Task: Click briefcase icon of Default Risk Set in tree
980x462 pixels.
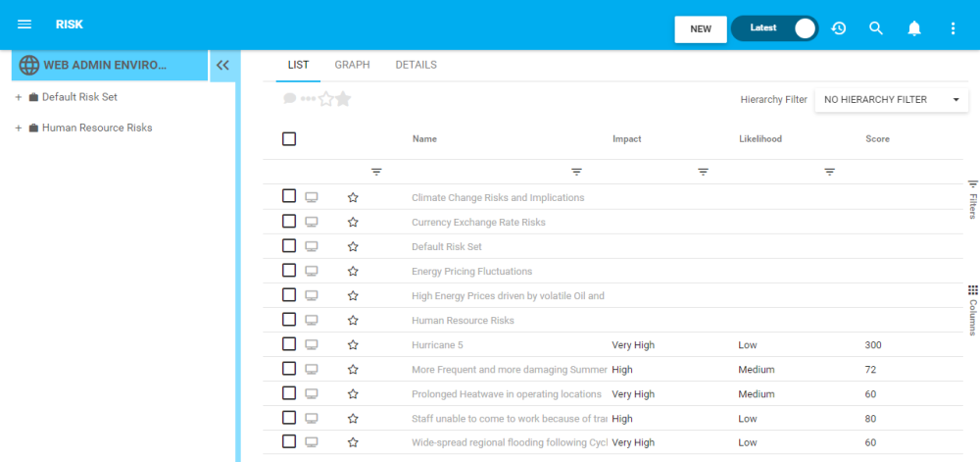Action: click(33, 97)
